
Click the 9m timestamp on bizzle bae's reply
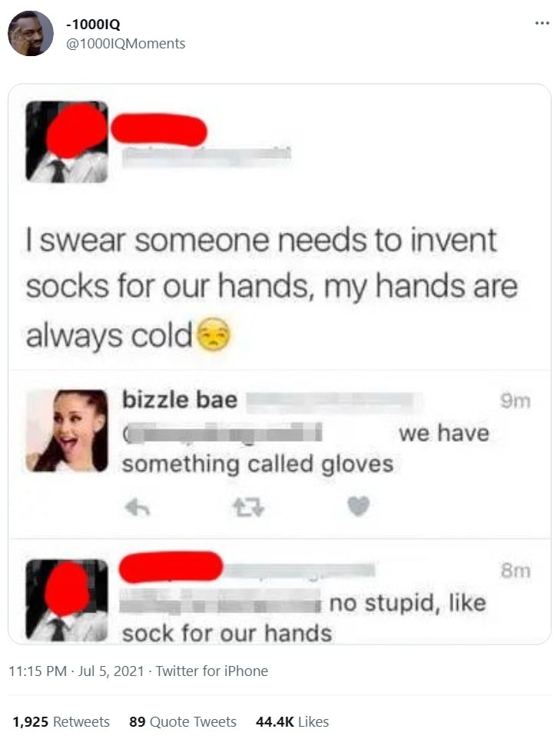coord(515,401)
